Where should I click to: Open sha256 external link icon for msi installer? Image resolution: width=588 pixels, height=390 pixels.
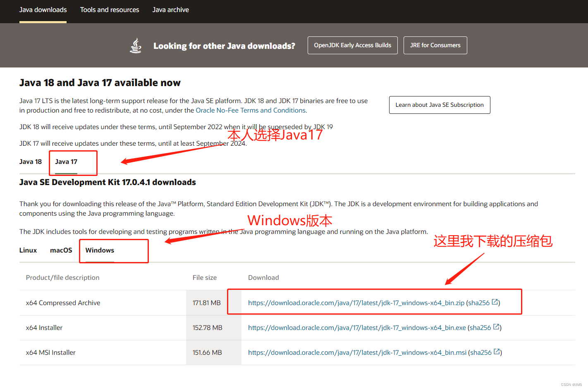(497, 352)
